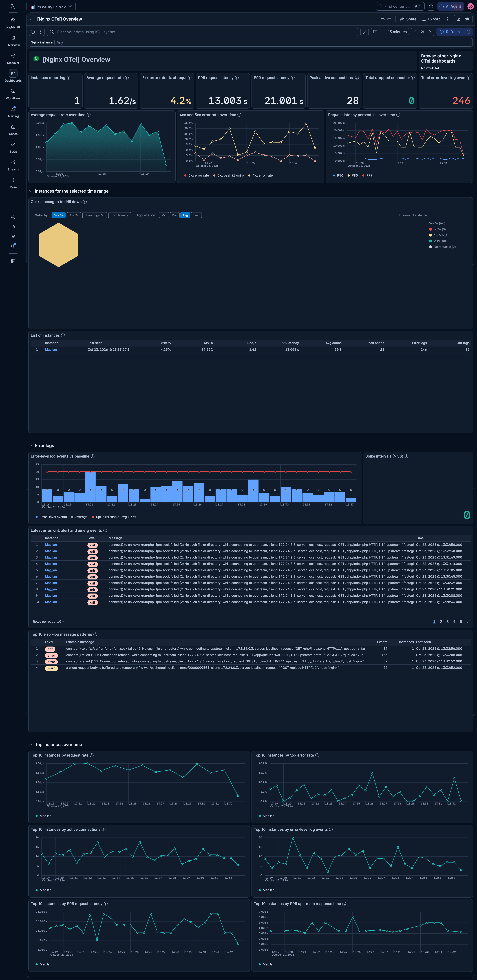The width and height of the screenshot is (477, 980).
Task: Open the Export menu
Action: pos(431,19)
